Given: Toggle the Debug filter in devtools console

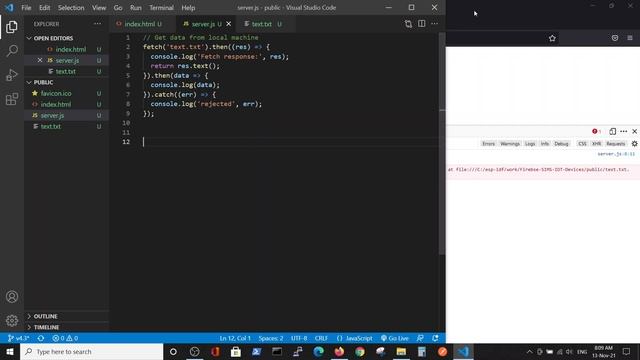Looking at the screenshot, I should point(561,144).
